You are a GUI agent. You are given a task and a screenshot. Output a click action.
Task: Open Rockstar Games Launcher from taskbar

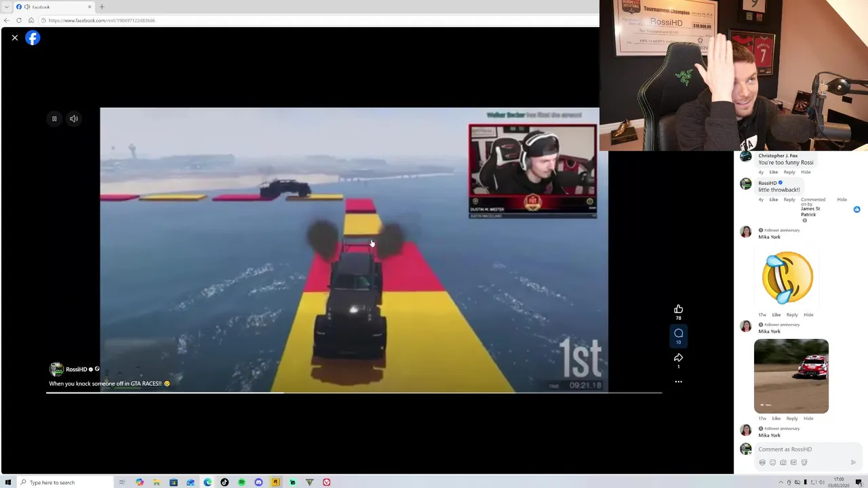click(275, 483)
